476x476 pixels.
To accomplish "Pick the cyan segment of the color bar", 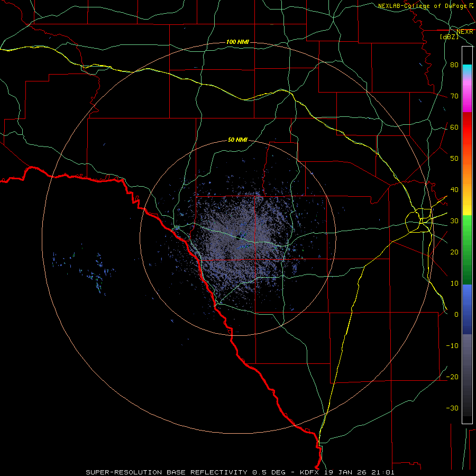I will (467, 70).
